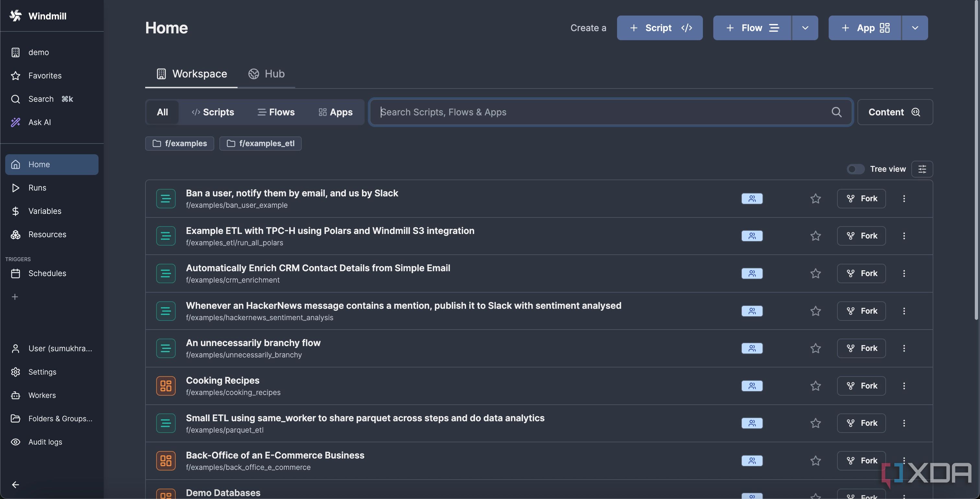
Task: Open more options for Cooking Recipes row
Action: (904, 386)
